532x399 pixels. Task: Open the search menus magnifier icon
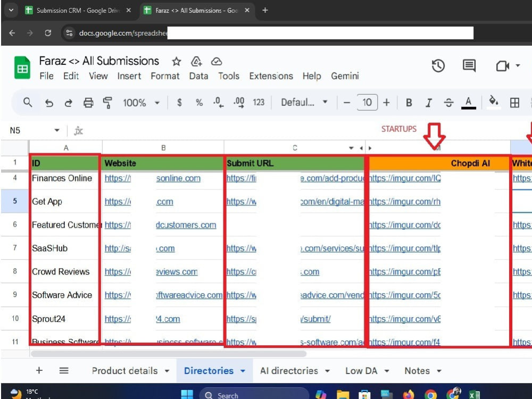[x=28, y=102]
